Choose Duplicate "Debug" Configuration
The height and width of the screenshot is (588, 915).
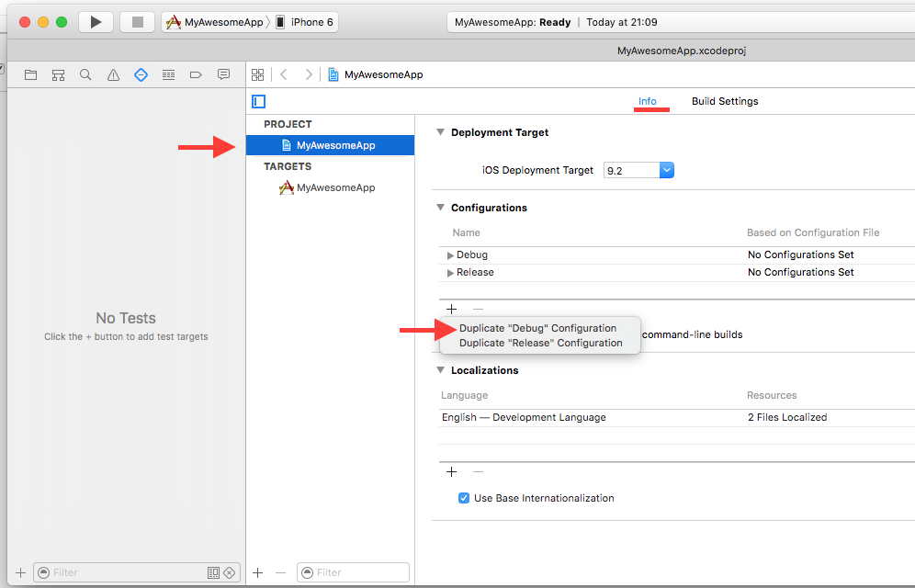[538, 328]
